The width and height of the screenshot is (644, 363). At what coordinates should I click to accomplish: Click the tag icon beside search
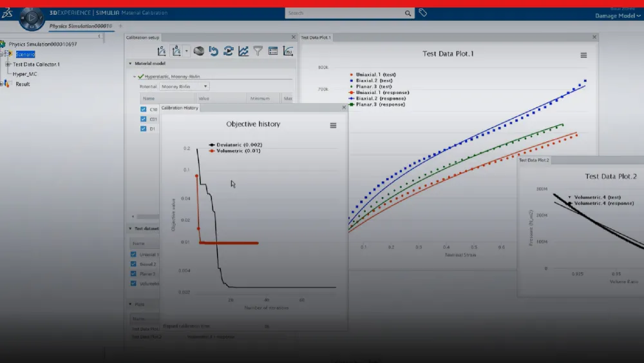point(422,13)
